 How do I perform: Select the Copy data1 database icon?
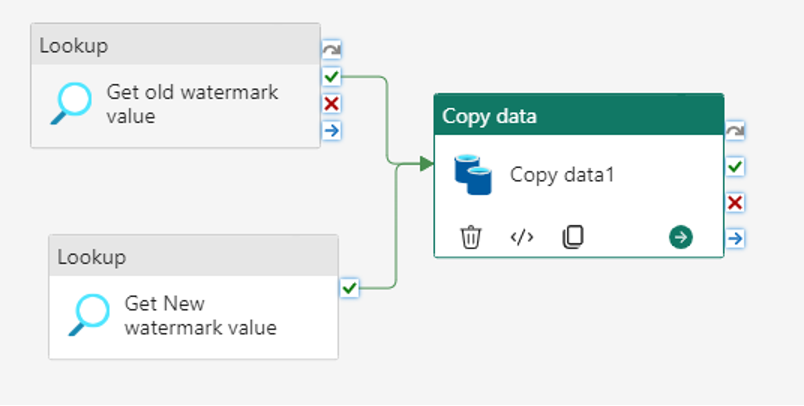(x=473, y=175)
